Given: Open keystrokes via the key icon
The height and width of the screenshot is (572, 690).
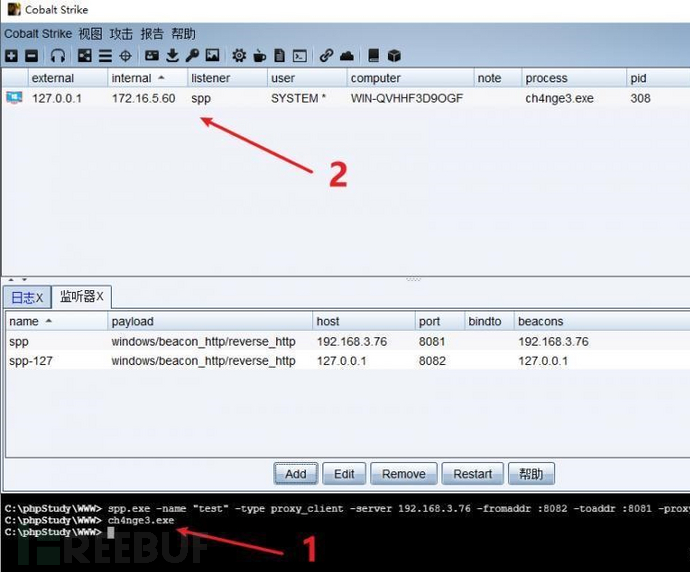Looking at the screenshot, I should point(192,56).
